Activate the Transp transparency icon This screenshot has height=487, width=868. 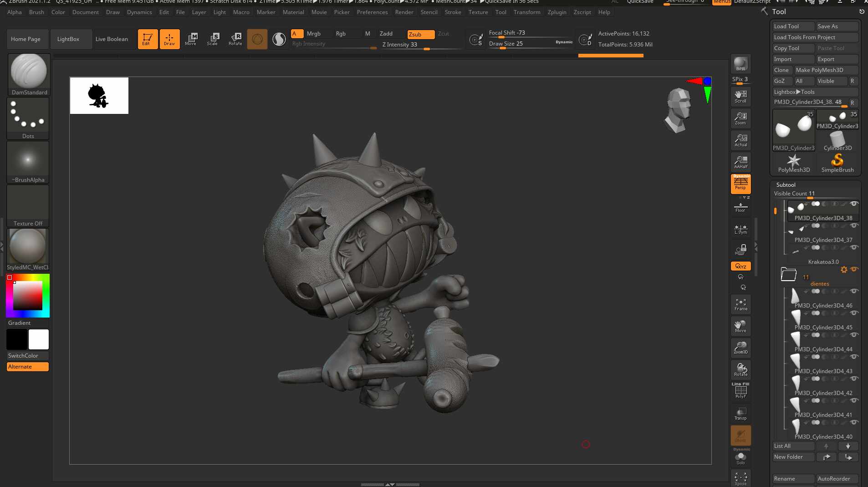[x=740, y=414]
